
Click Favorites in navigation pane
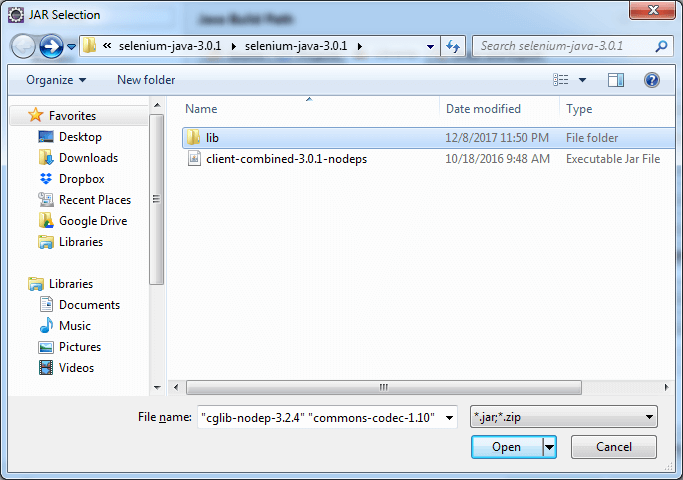72,116
